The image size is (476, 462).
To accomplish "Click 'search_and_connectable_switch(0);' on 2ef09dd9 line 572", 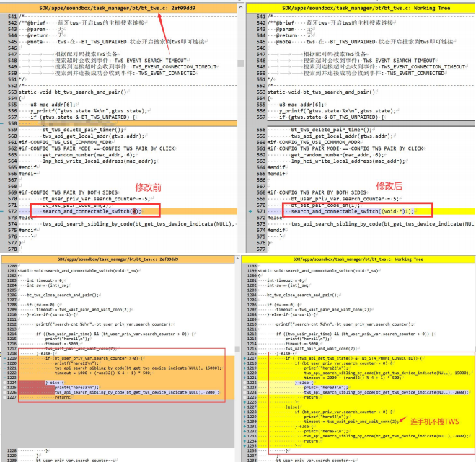I will coord(92,211).
